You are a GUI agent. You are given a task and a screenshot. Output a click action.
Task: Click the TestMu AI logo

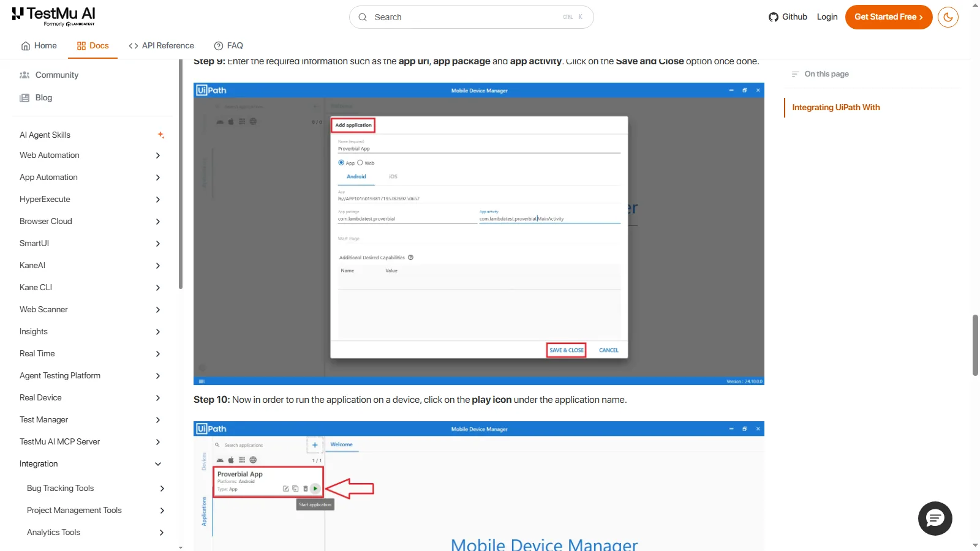pos(54,17)
